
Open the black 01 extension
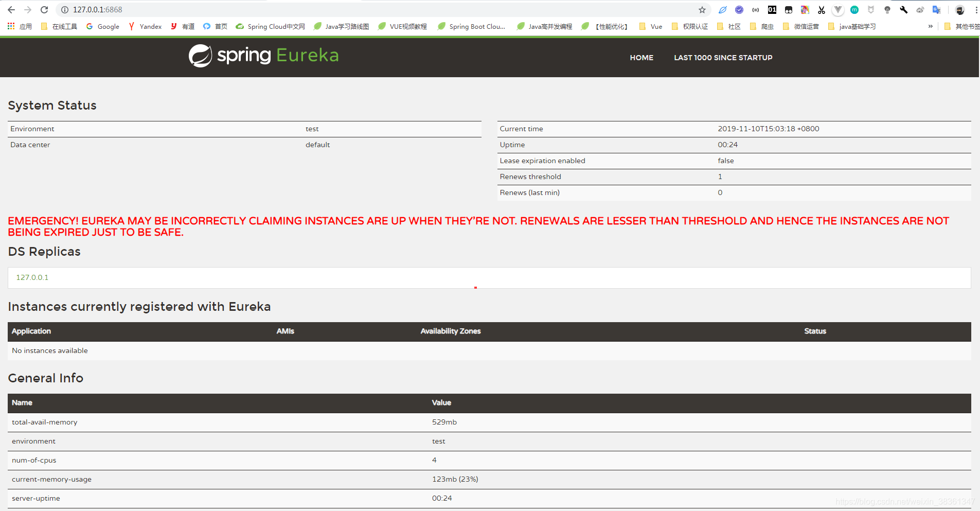click(x=772, y=10)
